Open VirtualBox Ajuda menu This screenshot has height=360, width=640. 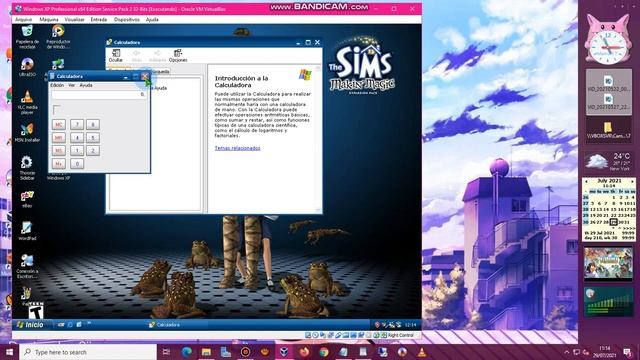point(152,20)
